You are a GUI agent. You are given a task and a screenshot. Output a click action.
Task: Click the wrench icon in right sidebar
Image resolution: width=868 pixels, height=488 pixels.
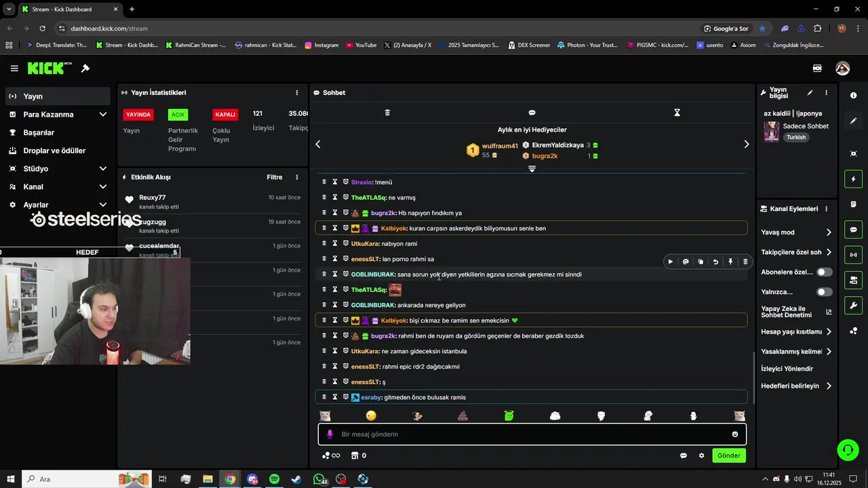tap(853, 305)
